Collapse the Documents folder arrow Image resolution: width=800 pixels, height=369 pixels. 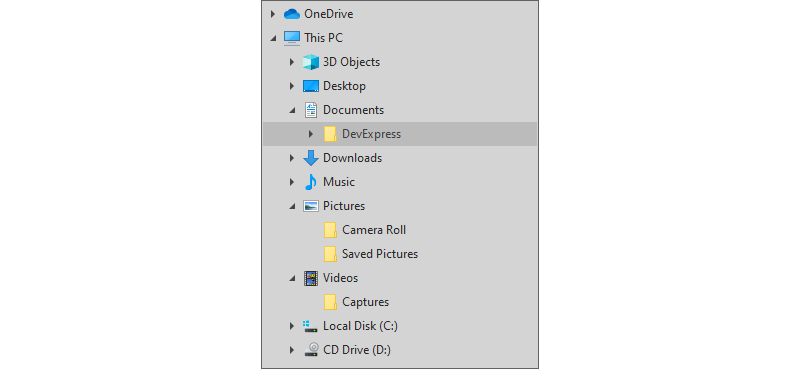coord(292,110)
